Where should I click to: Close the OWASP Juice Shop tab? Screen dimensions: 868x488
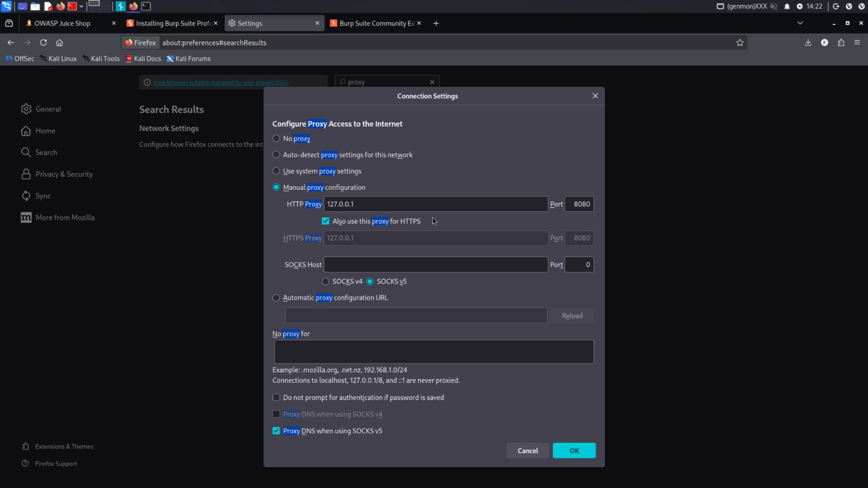(114, 23)
